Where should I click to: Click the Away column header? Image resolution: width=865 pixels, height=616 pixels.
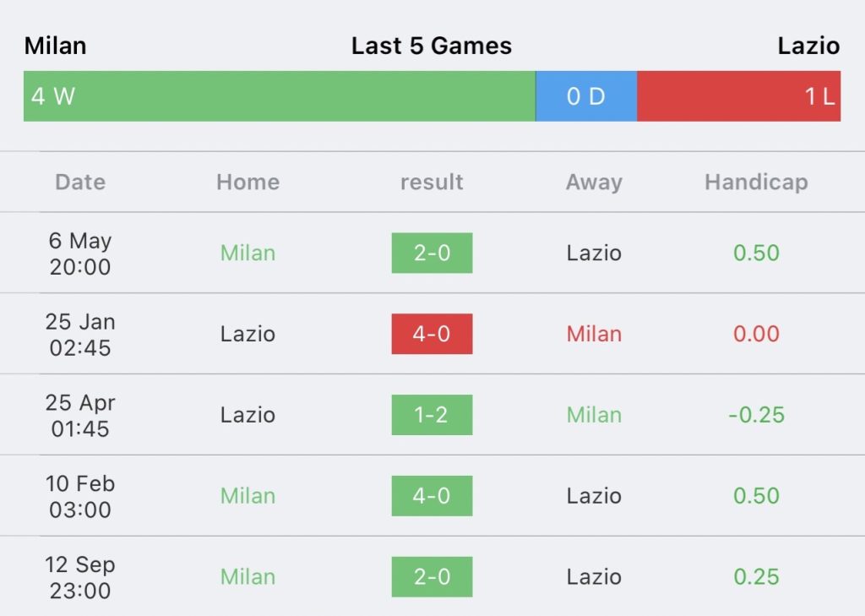click(x=594, y=182)
